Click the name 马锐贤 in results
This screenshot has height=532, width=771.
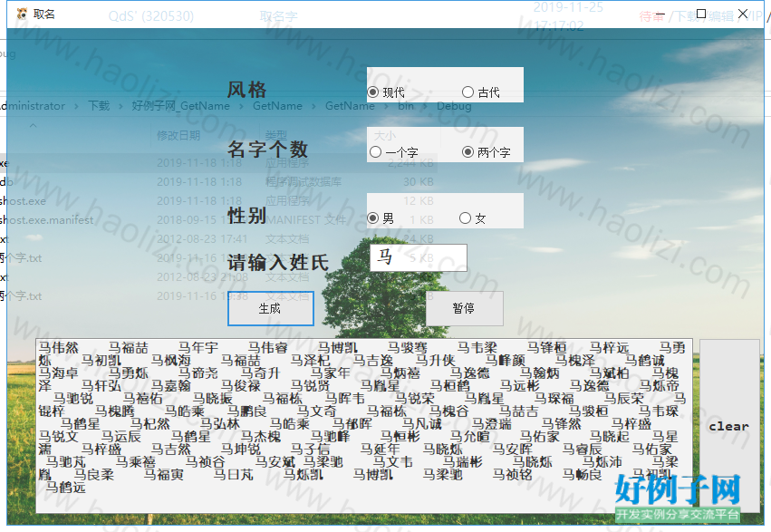[311, 386]
